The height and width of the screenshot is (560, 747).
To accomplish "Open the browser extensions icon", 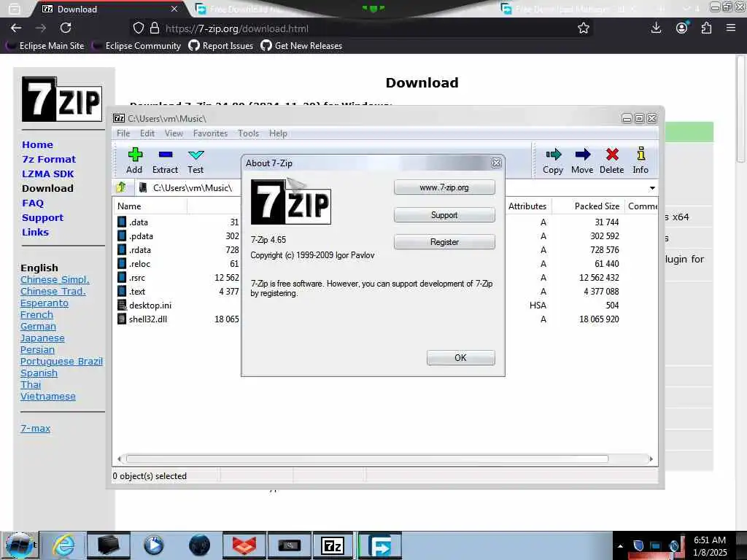I will tap(706, 28).
